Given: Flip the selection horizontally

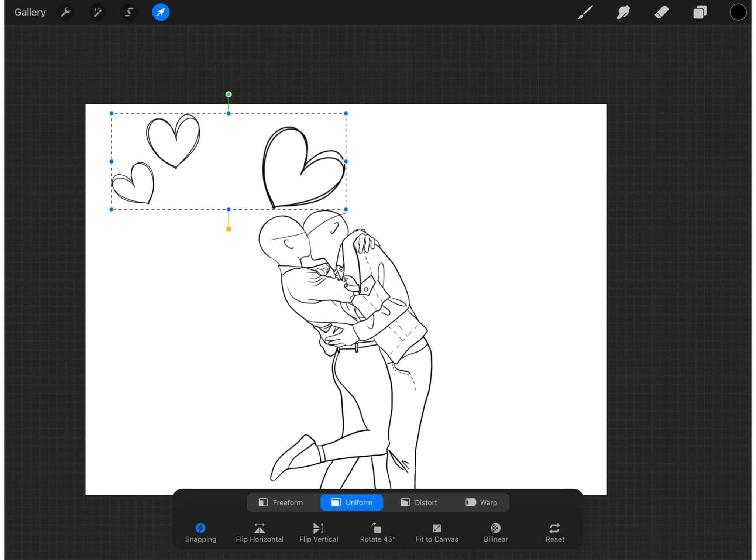Looking at the screenshot, I should pos(260,532).
